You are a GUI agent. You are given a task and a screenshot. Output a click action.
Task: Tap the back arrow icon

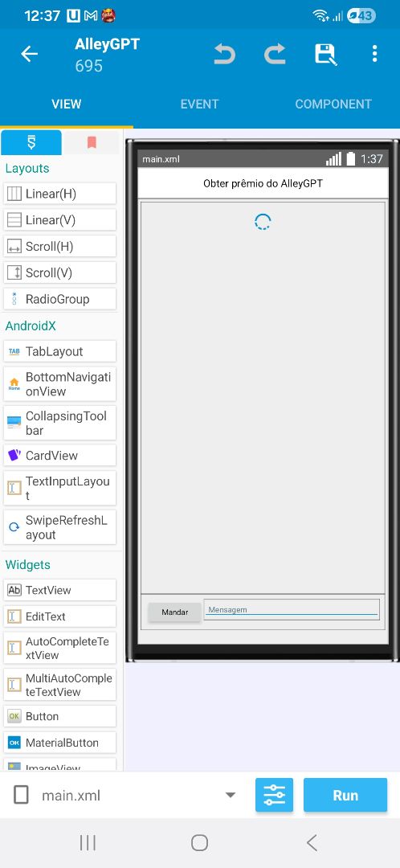[x=29, y=55]
